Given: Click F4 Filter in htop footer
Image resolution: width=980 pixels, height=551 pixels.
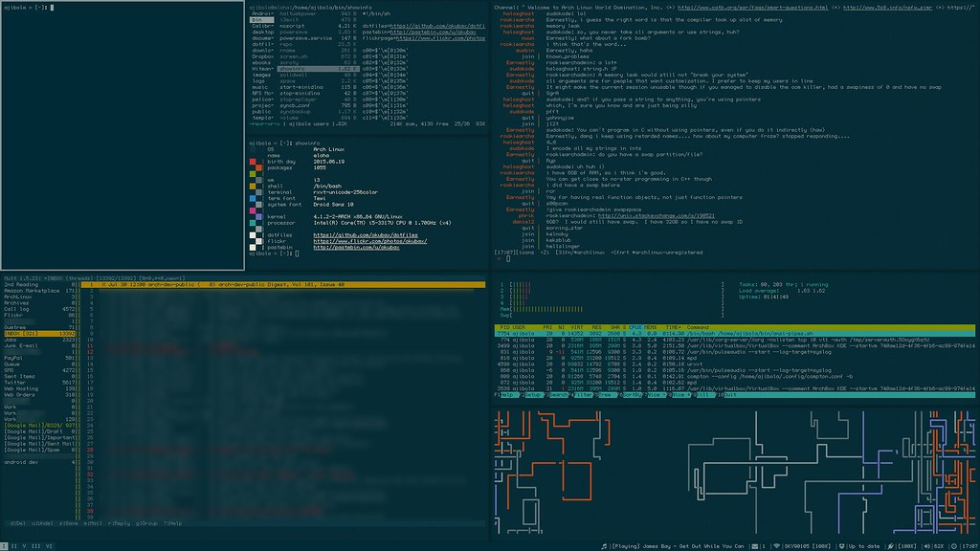Looking at the screenshot, I should coord(582,395).
